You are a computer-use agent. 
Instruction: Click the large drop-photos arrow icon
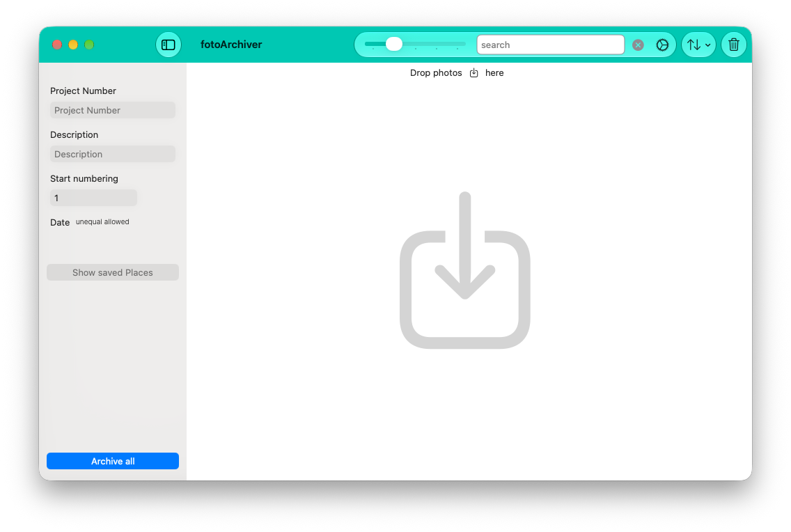click(x=464, y=270)
